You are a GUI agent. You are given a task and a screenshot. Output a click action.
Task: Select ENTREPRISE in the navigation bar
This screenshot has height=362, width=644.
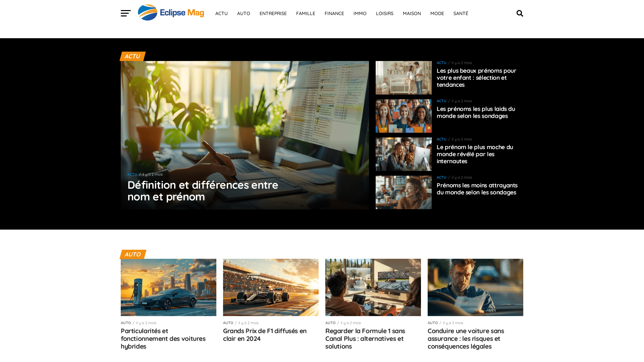[273, 13]
